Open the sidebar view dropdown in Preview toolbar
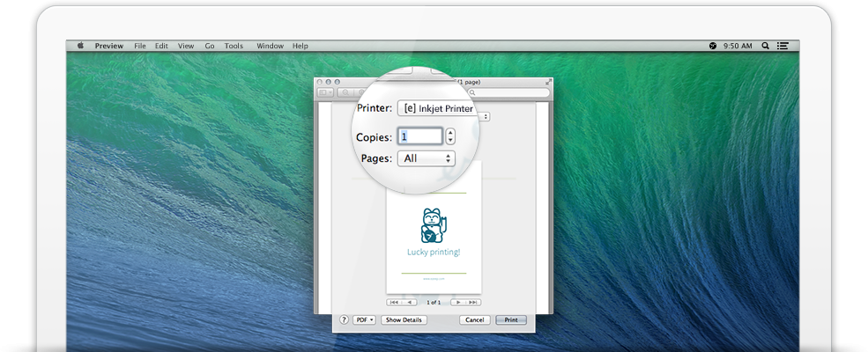868x352 pixels. coord(325,92)
